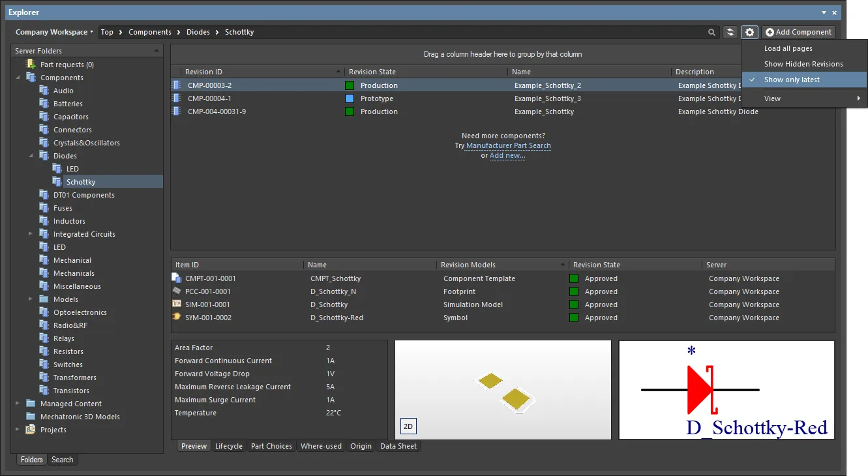Expand the Integrated Circuits folder
The height and width of the screenshot is (476, 868).
point(30,234)
